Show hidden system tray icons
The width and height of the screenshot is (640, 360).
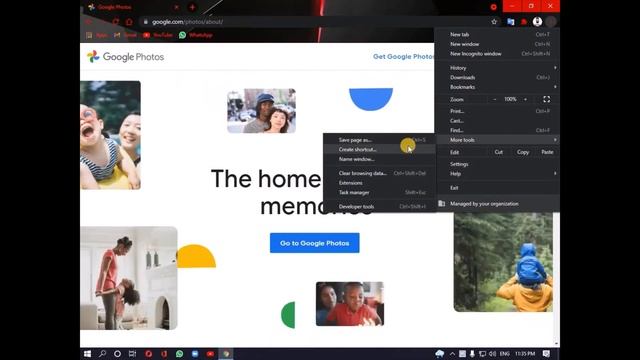pyautogui.click(x=452, y=354)
